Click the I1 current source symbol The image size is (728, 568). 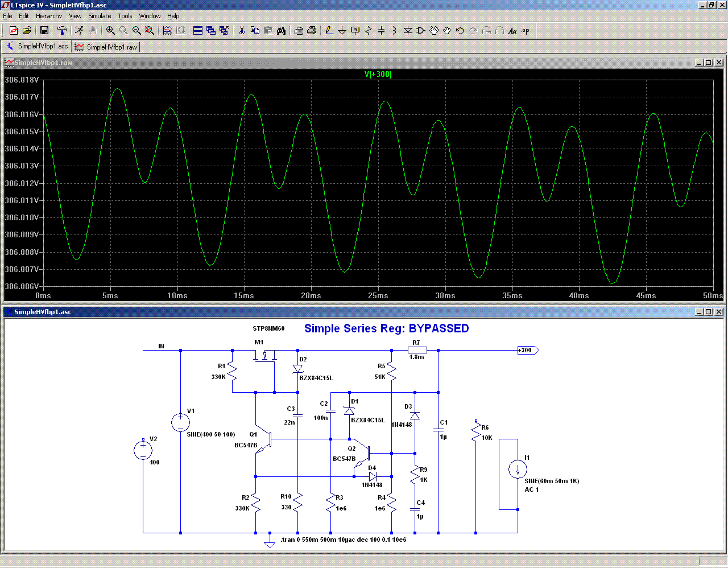pyautogui.click(x=518, y=470)
